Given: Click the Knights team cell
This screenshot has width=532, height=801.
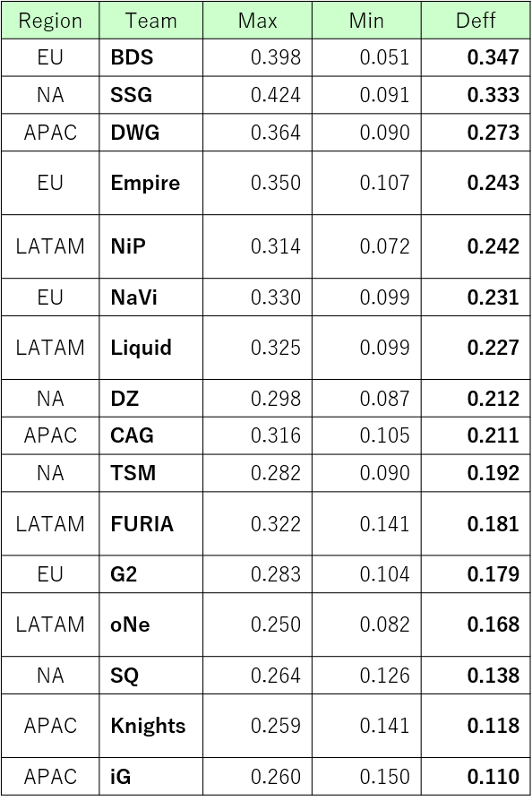Looking at the screenshot, I should [151, 726].
